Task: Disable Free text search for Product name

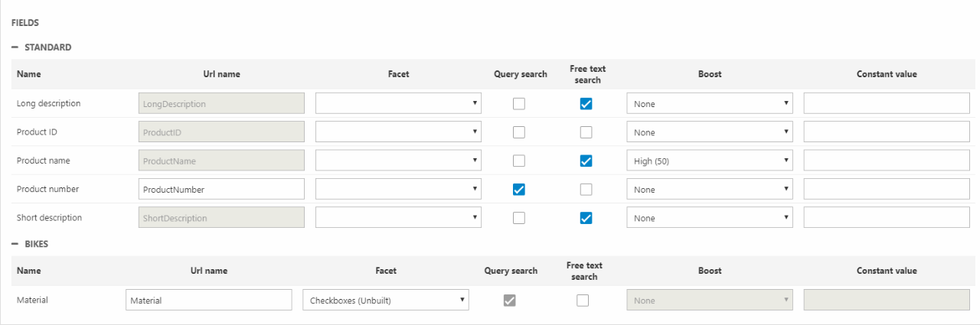Action: (586, 161)
